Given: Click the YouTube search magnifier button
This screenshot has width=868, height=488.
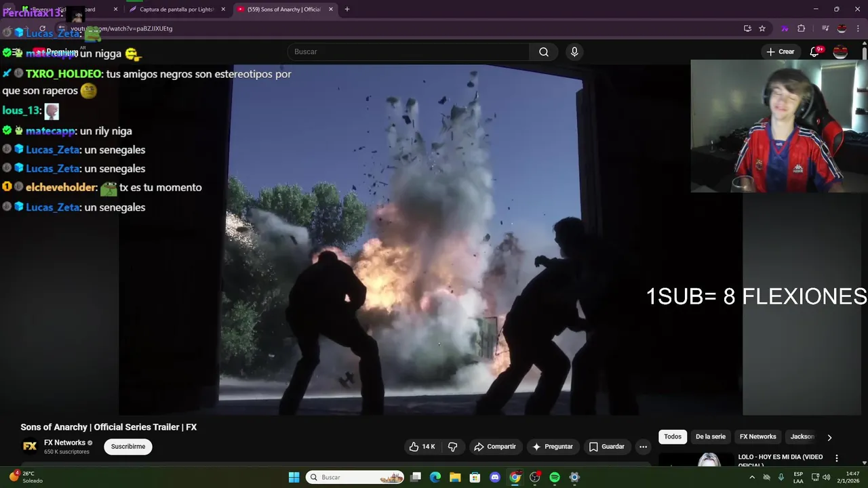Looking at the screenshot, I should coord(544,52).
